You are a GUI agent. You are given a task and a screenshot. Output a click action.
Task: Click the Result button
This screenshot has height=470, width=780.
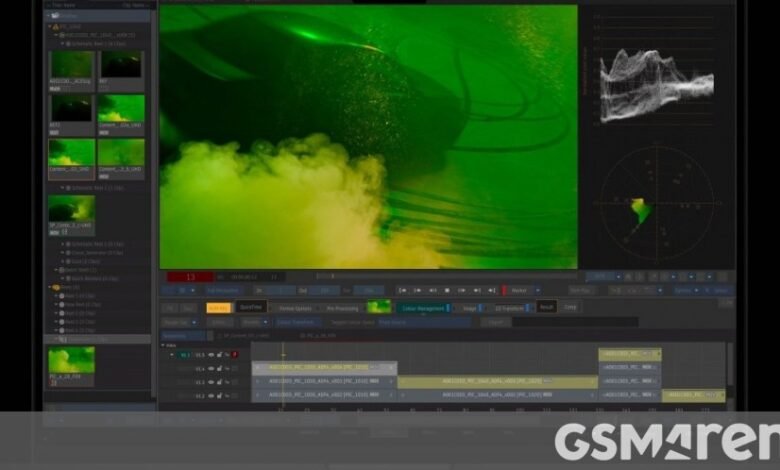pos(547,307)
